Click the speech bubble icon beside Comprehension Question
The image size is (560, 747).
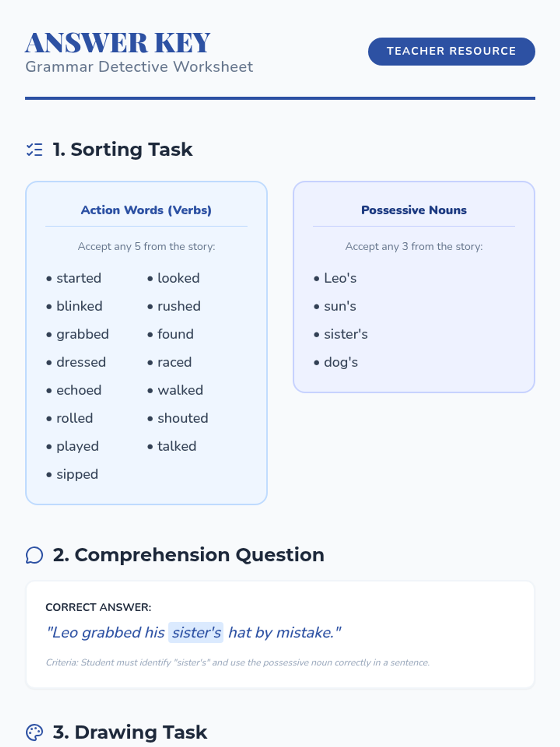point(34,555)
